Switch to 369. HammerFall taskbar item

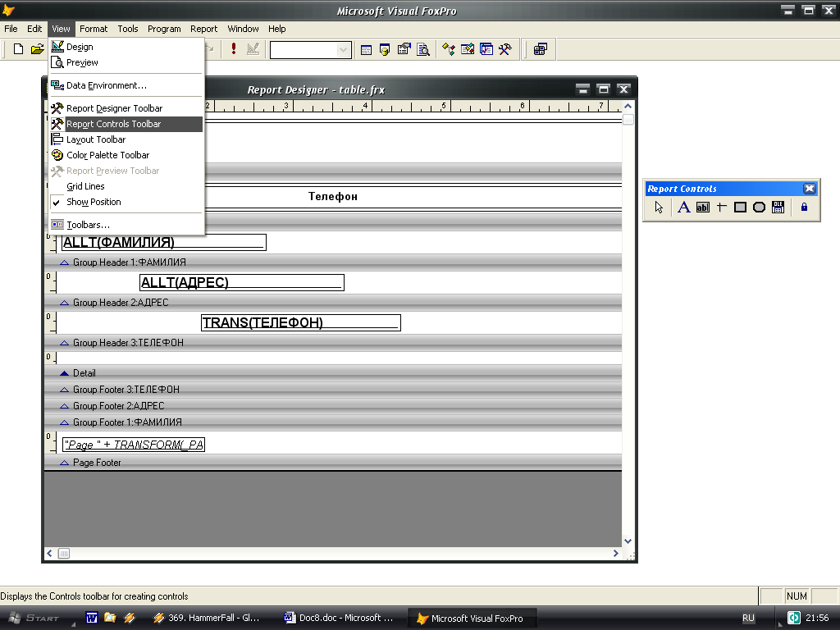(206, 619)
